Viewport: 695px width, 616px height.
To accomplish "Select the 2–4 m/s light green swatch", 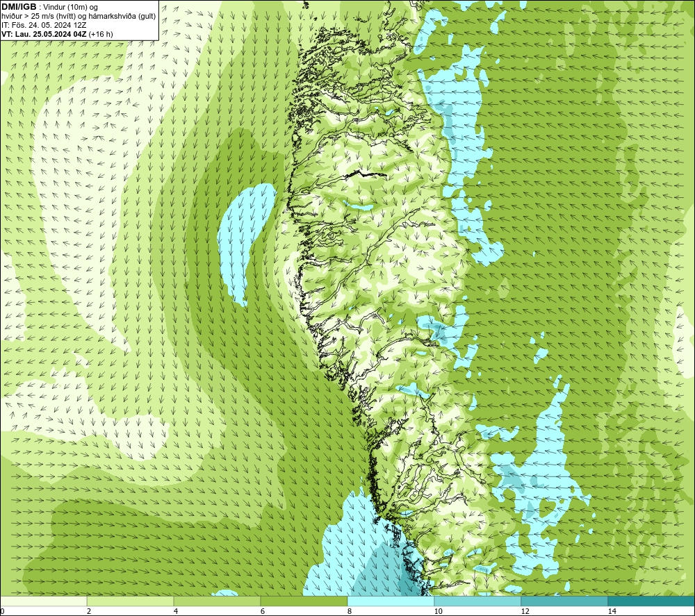I will pyautogui.click(x=131, y=601).
